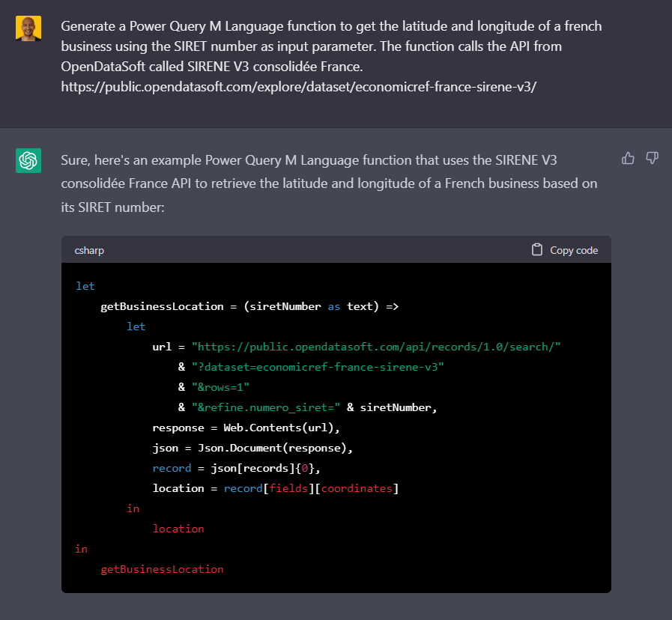Click the opendatasoft dataset URL in the prompt

[299, 87]
